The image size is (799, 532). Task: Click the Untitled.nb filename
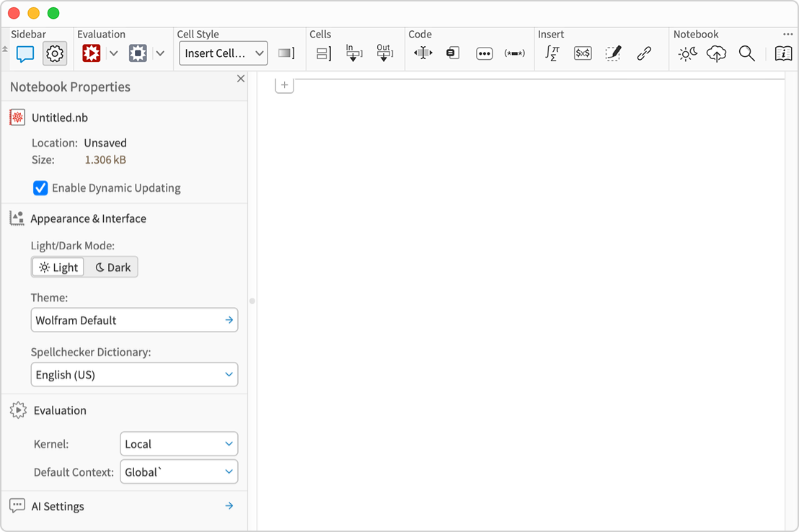(60, 118)
